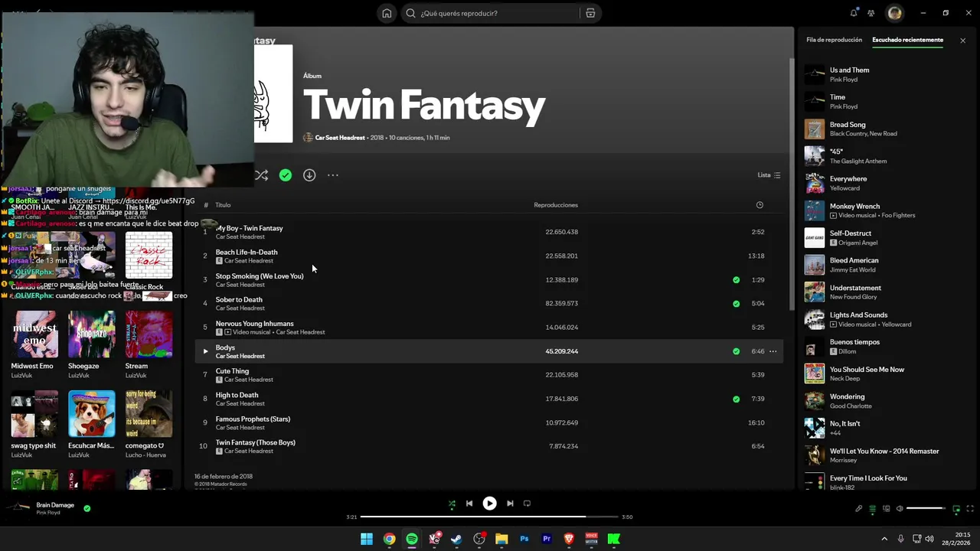Image resolution: width=980 pixels, height=551 pixels.
Task: Open the lyrics microphone icon
Action: (x=858, y=509)
